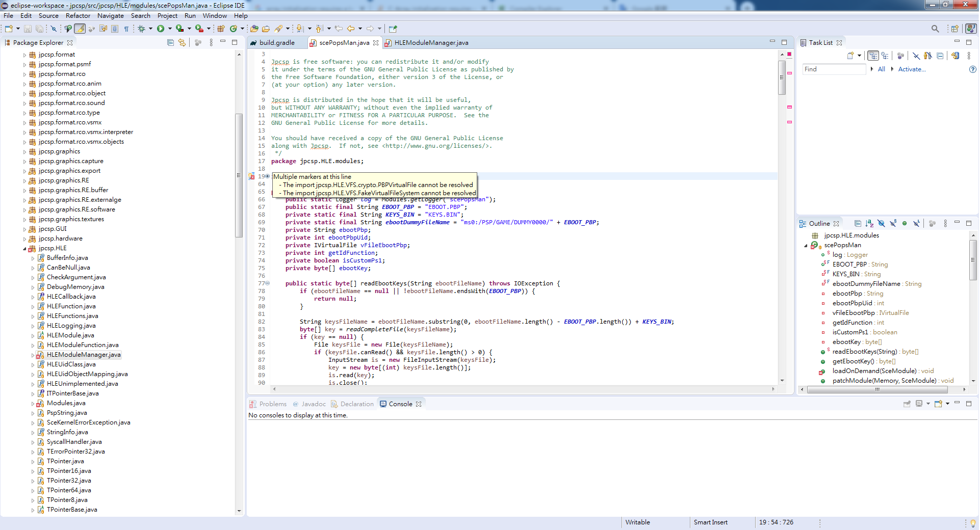This screenshot has width=980, height=530.
Task: Click the Save disk icon in toolbar
Action: 28,29
